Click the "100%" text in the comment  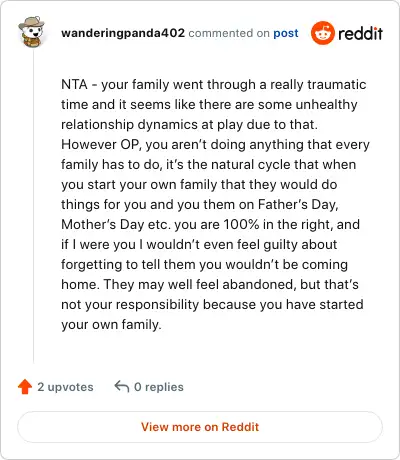tap(241, 224)
